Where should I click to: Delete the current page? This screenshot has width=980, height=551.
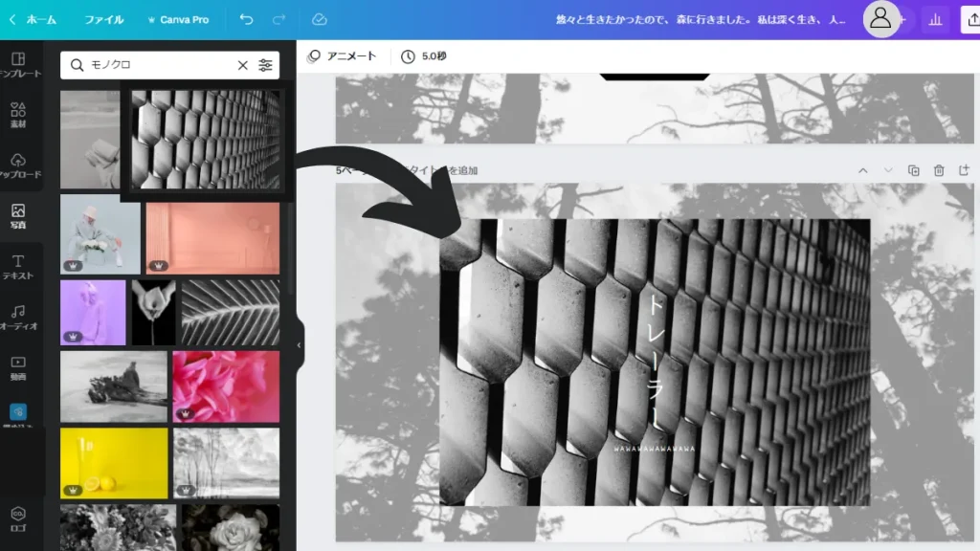coord(939,170)
